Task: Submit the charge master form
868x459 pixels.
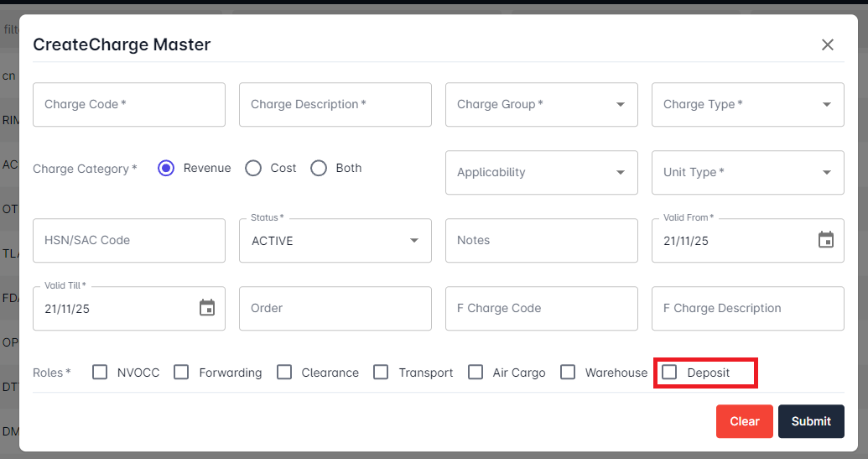Action: (810, 421)
